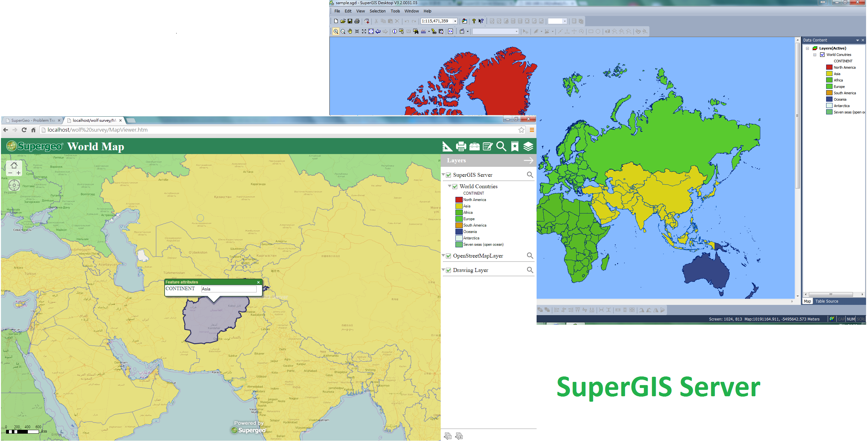Open the View menu in SuperGIS Desktop
The height and width of the screenshot is (441, 868).
[360, 11]
